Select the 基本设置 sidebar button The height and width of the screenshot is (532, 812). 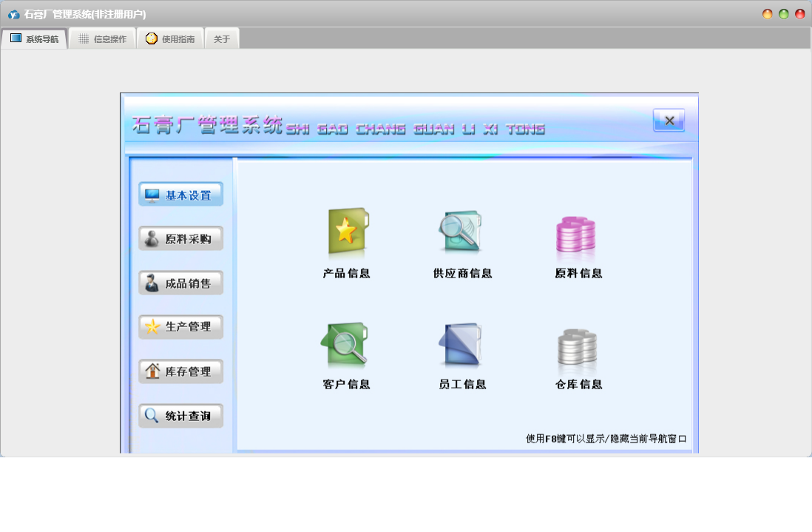pos(180,195)
